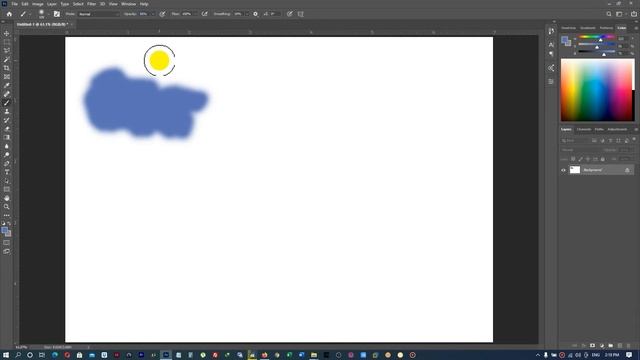640x360 pixels.
Task: Open the layer blend mode dropdown
Action: click(x=580, y=150)
